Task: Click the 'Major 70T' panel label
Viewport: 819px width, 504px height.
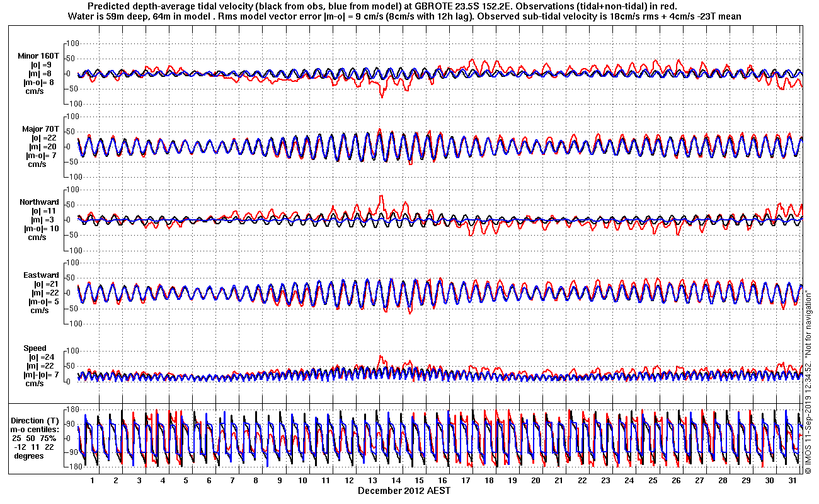Action: (40, 129)
